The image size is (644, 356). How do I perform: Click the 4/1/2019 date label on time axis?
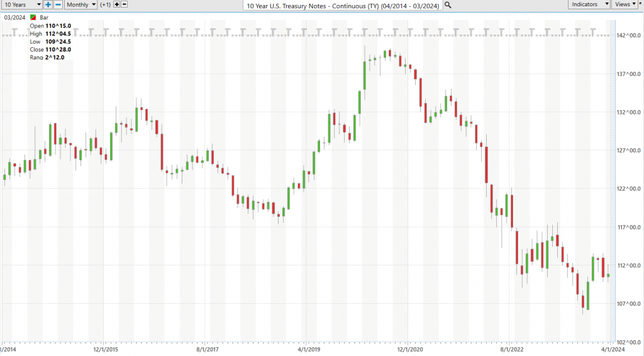[309, 348]
